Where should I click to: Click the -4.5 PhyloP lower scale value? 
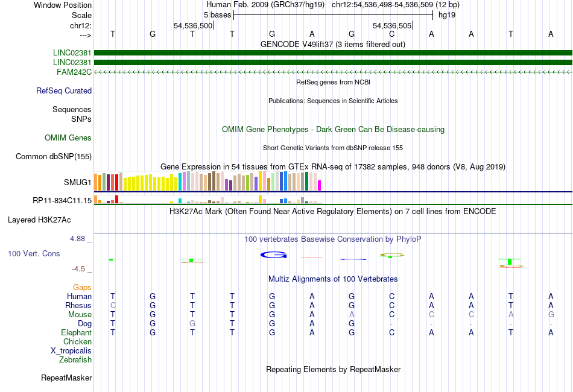78,269
